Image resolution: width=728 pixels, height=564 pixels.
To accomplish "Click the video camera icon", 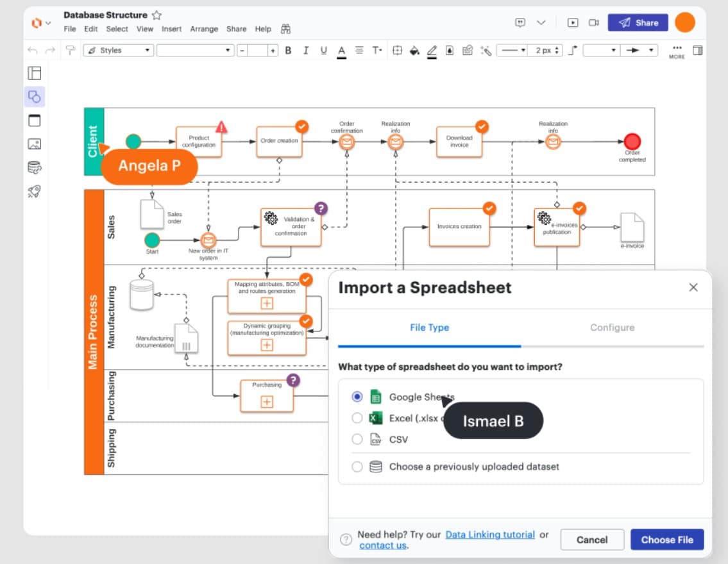I will (593, 22).
